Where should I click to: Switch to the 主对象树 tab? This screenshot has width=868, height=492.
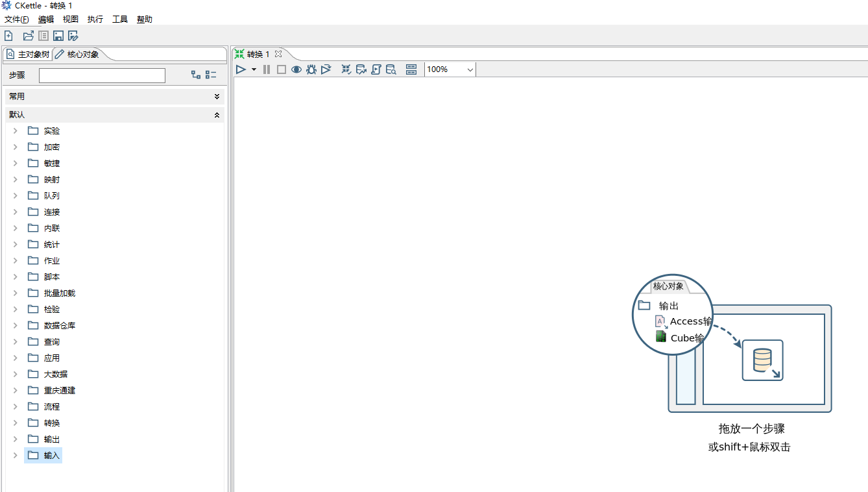pos(28,55)
